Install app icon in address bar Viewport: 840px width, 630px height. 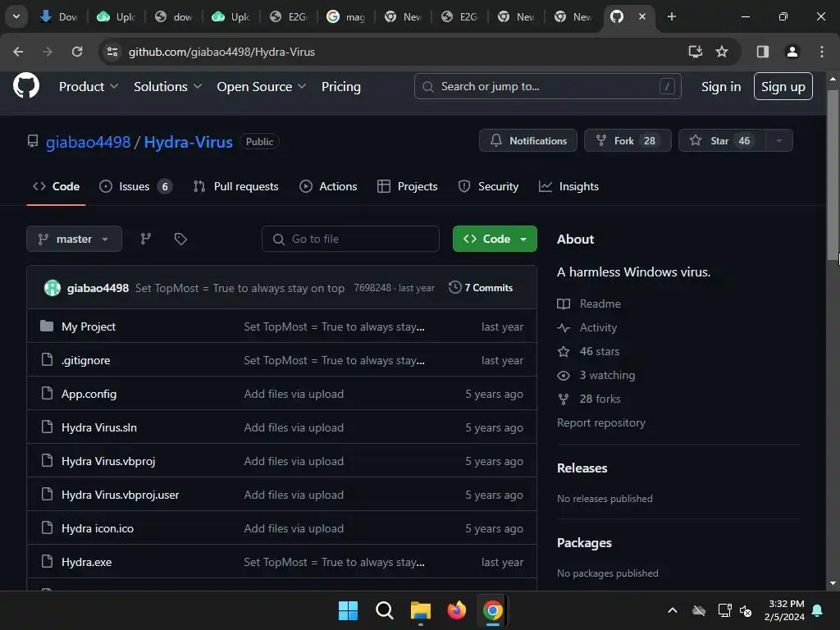click(x=696, y=52)
